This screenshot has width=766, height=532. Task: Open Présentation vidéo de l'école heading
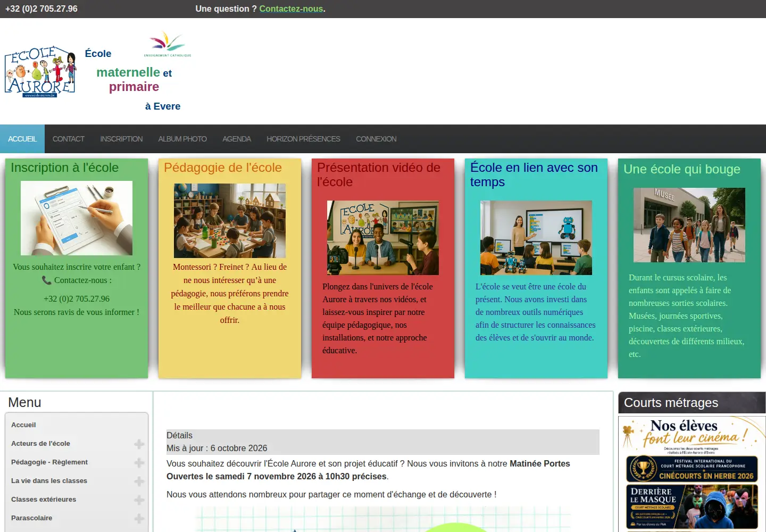pyautogui.click(x=379, y=174)
